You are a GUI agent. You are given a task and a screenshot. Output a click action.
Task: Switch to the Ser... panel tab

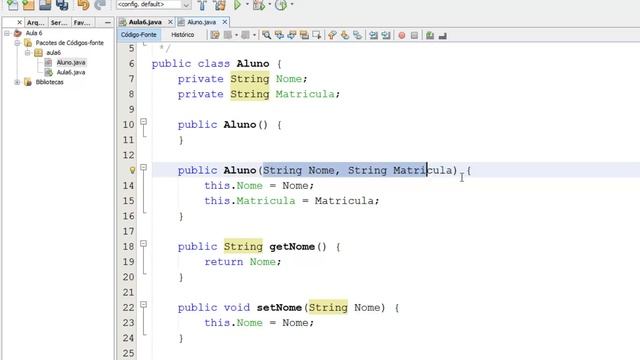[59, 23]
